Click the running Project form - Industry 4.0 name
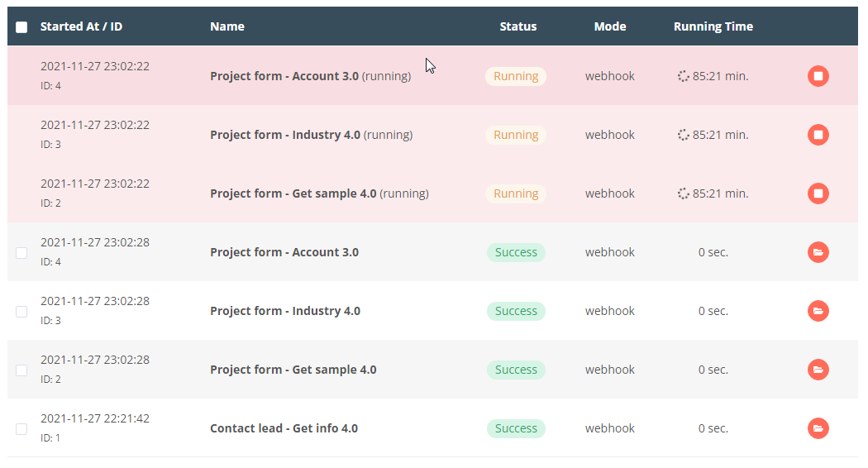The height and width of the screenshot is (468, 868). tap(285, 135)
